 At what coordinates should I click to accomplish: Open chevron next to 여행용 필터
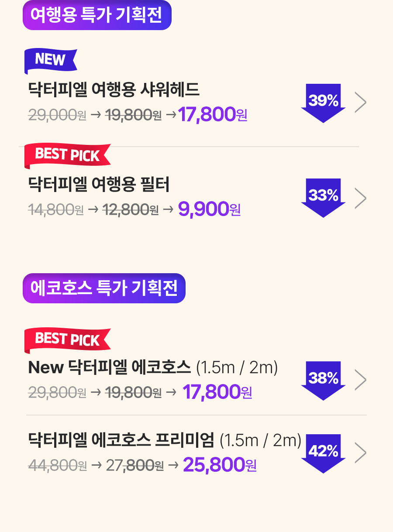[361, 198]
